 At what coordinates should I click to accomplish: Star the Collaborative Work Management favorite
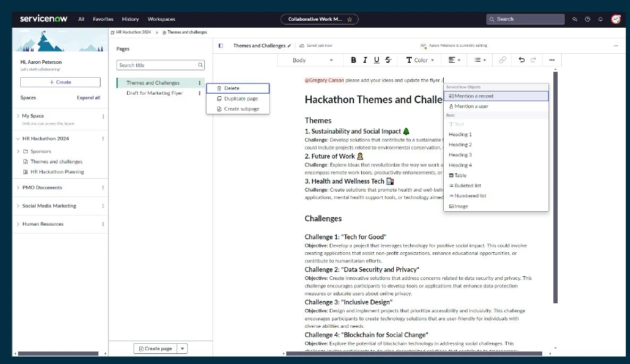350,19
